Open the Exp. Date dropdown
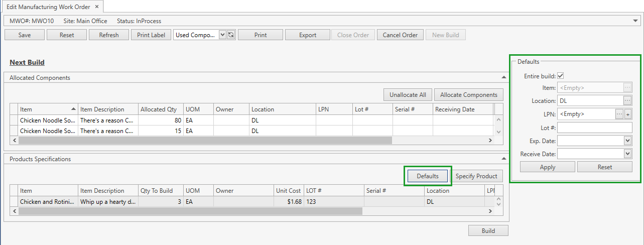The image size is (644, 245). (627, 141)
